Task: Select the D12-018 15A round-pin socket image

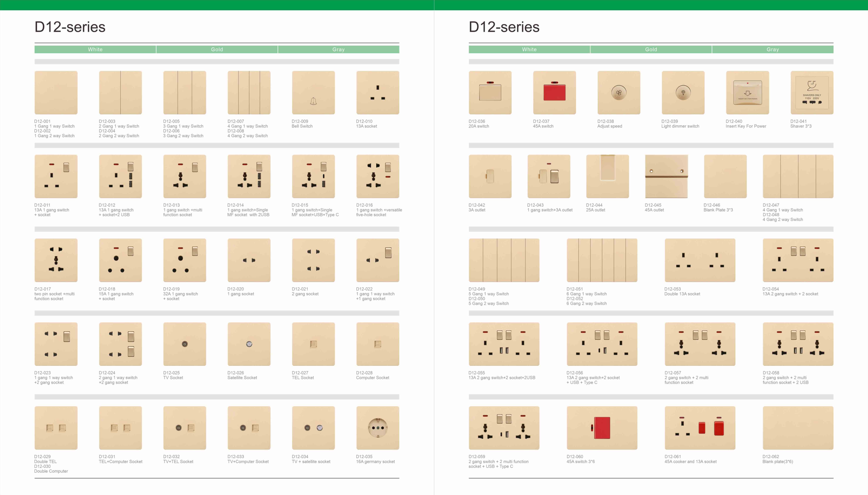Action: pyautogui.click(x=120, y=260)
